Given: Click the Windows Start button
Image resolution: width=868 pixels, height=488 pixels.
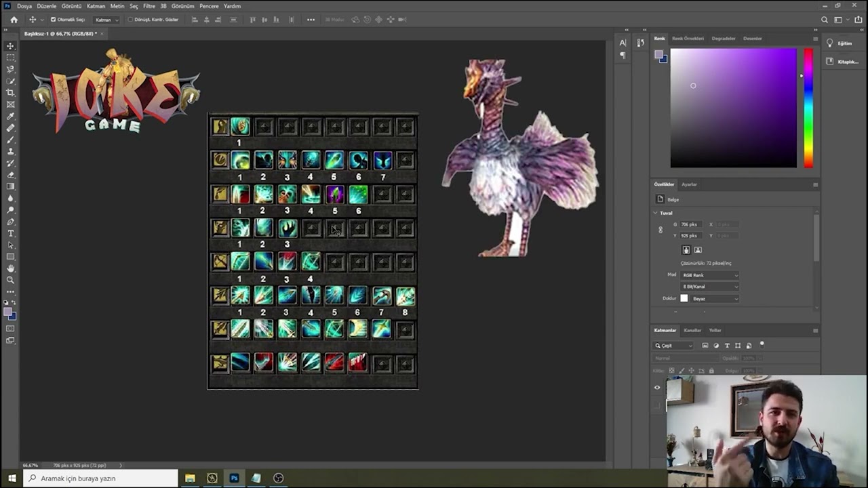Looking at the screenshot, I should pyautogui.click(x=12, y=478).
